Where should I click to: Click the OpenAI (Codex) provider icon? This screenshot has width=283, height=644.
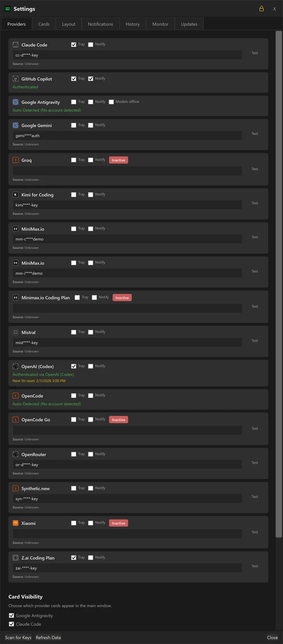(x=15, y=366)
